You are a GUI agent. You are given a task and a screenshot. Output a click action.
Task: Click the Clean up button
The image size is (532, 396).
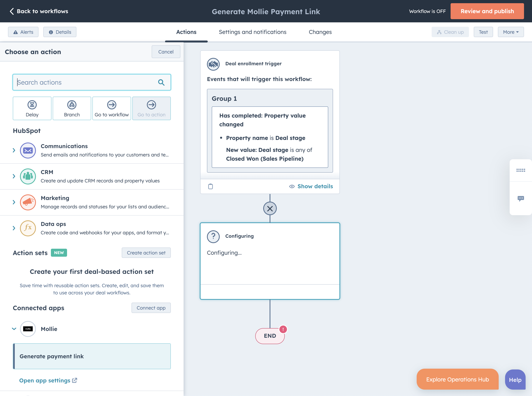[450, 32]
